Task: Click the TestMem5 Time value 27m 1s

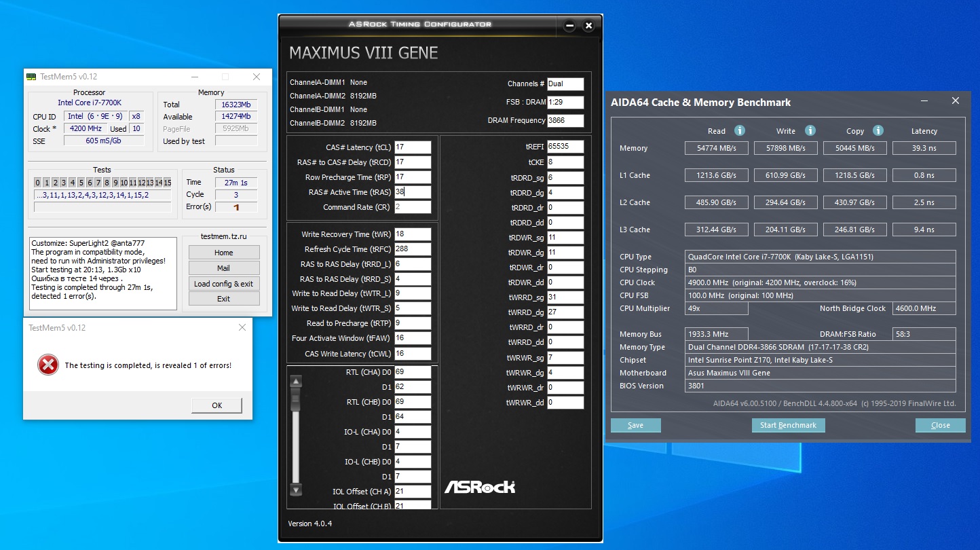Action: 235,182
